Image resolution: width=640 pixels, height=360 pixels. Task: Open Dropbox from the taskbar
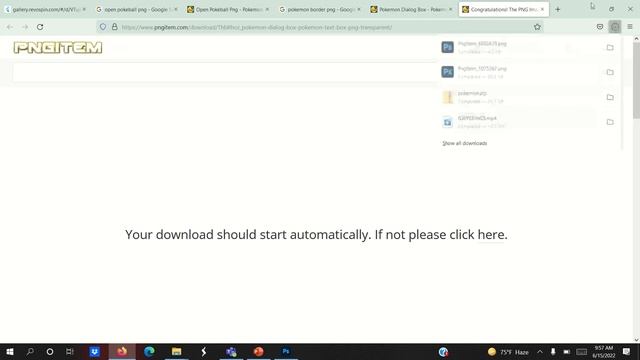coord(95,351)
